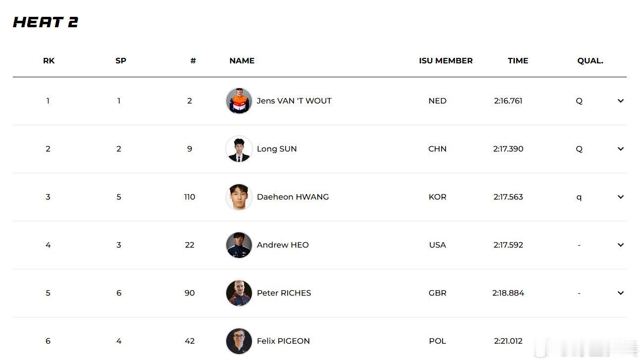The image size is (644, 364).
Task: Click Felix PIGEON's profile photo
Action: pyautogui.click(x=239, y=341)
